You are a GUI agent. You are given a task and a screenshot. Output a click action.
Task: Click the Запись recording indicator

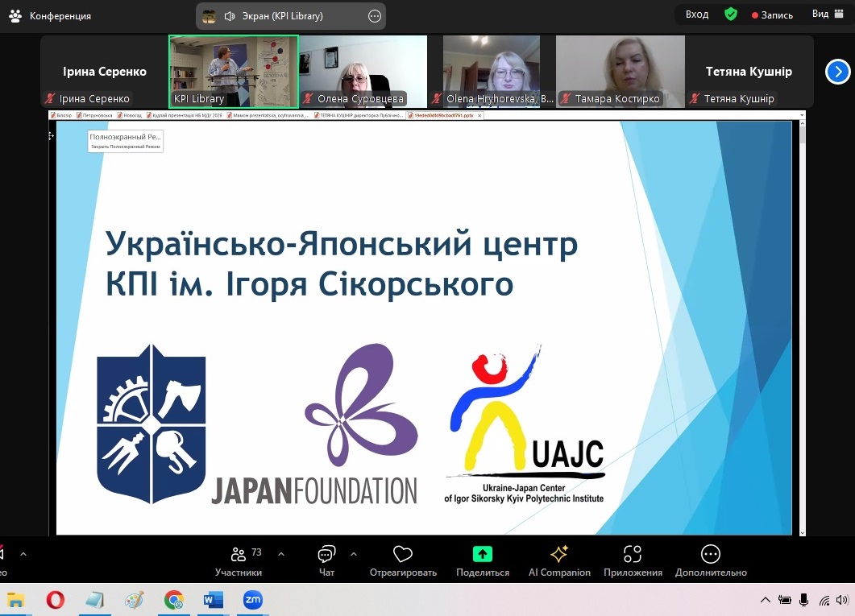[772, 15]
